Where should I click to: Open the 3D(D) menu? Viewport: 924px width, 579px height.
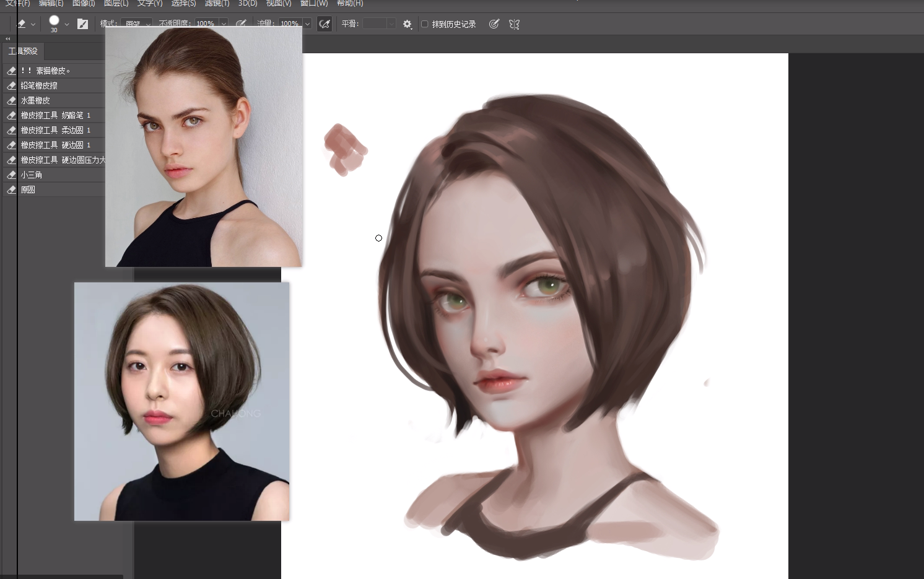248,3
